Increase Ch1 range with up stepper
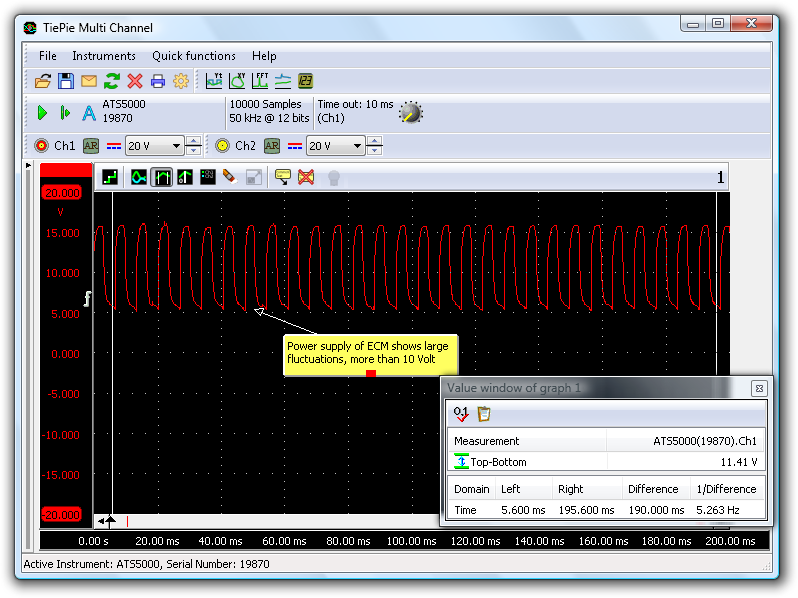The image size is (798, 598). [193, 141]
